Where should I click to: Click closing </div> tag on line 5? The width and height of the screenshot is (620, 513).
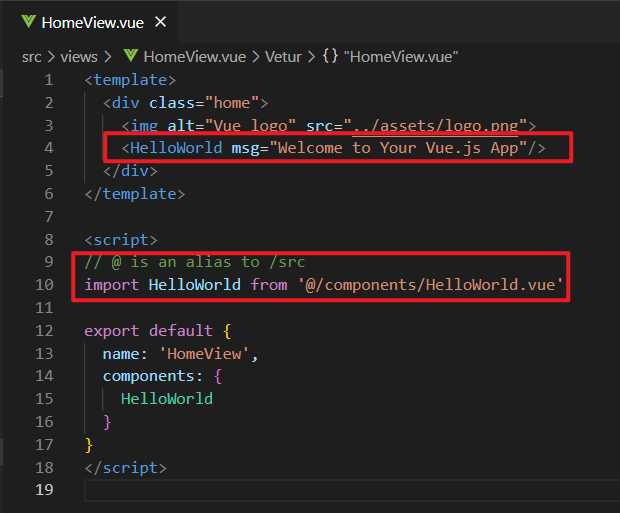(130, 171)
